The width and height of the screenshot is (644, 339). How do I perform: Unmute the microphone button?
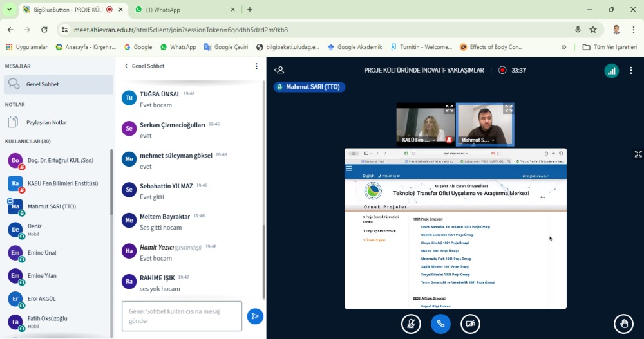410,324
